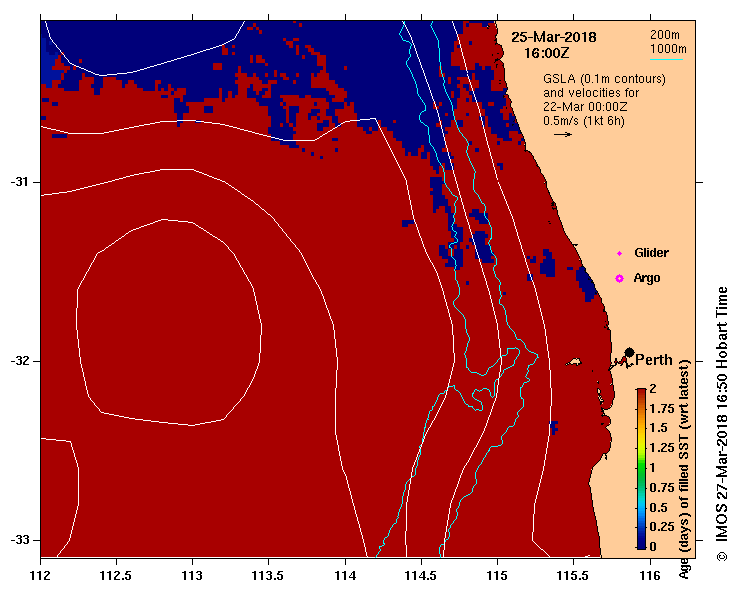Click the color bar tick label 0.75
Image resolution: width=739 pixels, height=592 pixels.
click(662, 488)
